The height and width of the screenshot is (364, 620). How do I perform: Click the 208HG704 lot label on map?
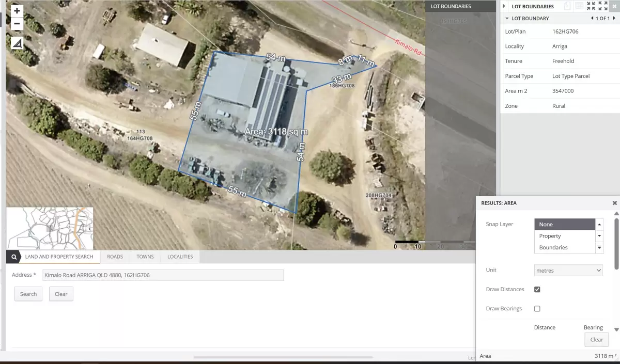379,196
